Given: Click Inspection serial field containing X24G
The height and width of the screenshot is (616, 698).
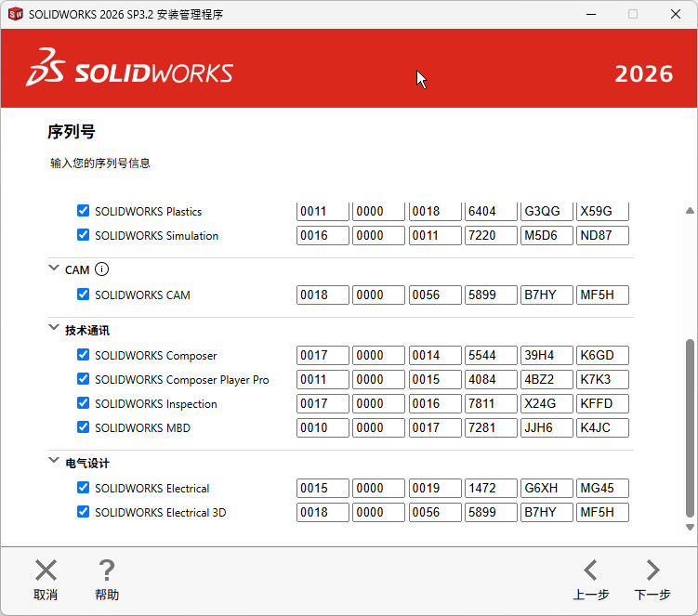Looking at the screenshot, I should coord(547,403).
